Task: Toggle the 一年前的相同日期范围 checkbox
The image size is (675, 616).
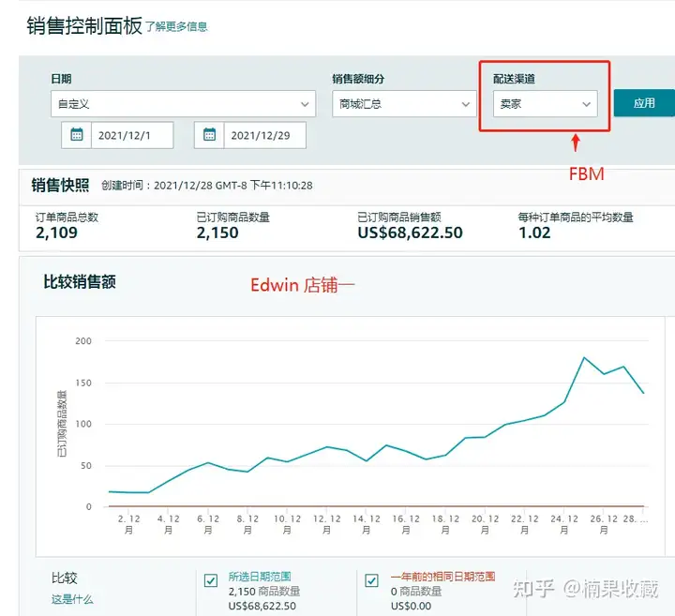Action: (x=371, y=580)
